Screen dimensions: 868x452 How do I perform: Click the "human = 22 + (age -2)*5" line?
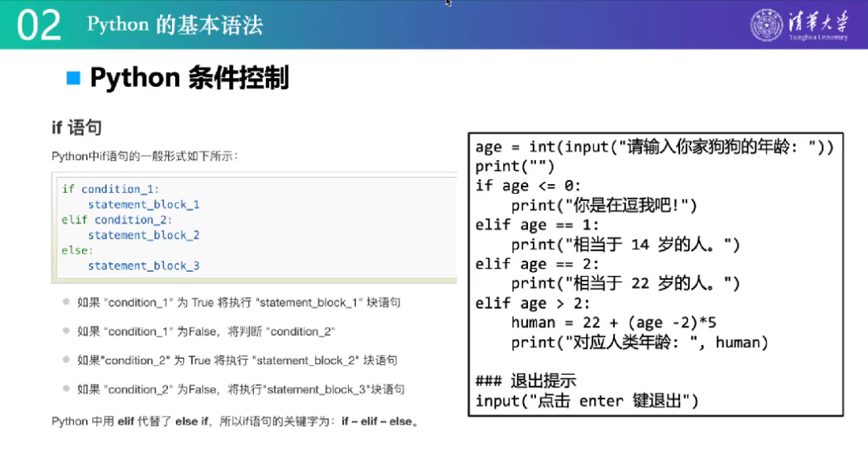pyautogui.click(x=613, y=323)
